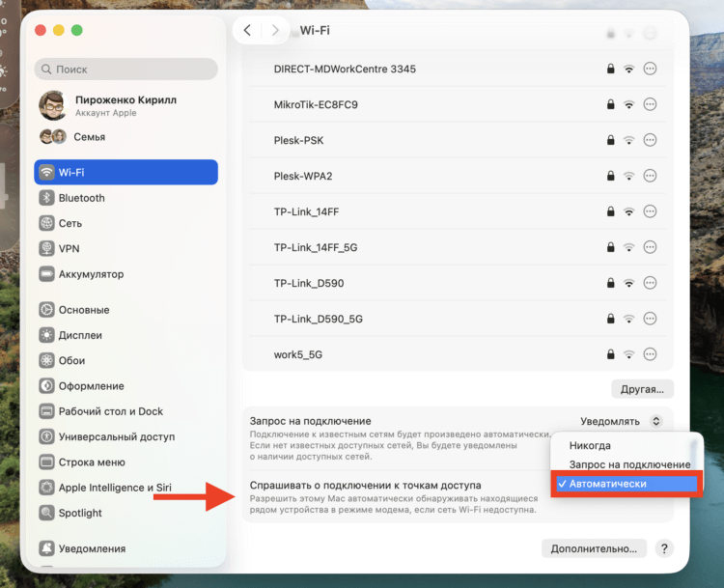Click the lock icon for MikroTik-EC8FC9
Image resolution: width=724 pixels, height=588 pixels.
tap(610, 104)
